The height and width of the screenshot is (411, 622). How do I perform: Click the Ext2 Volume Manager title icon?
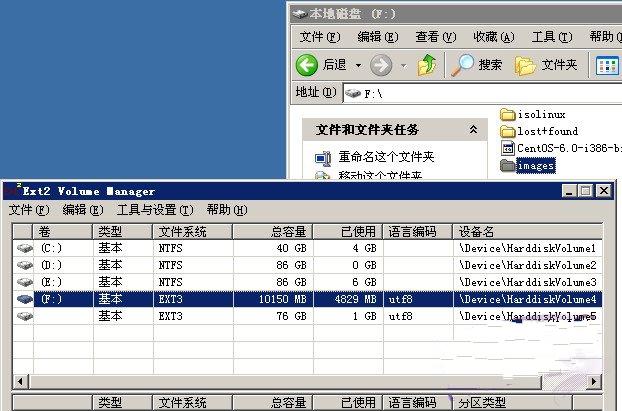12,191
